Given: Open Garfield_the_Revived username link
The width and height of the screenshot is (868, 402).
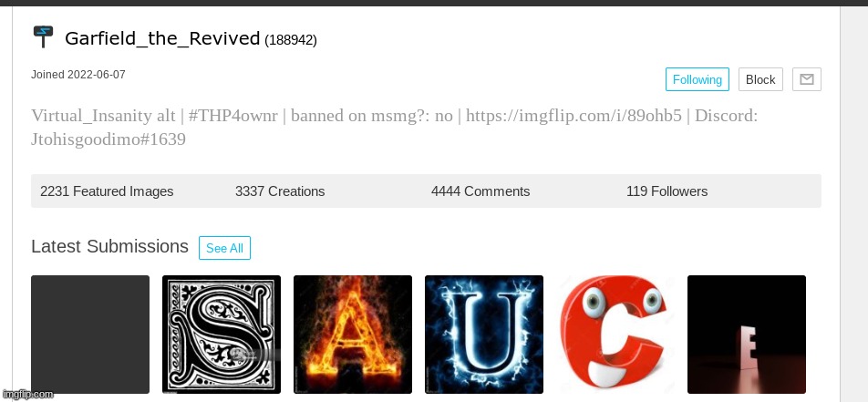Looking at the screenshot, I should pyautogui.click(x=162, y=38).
